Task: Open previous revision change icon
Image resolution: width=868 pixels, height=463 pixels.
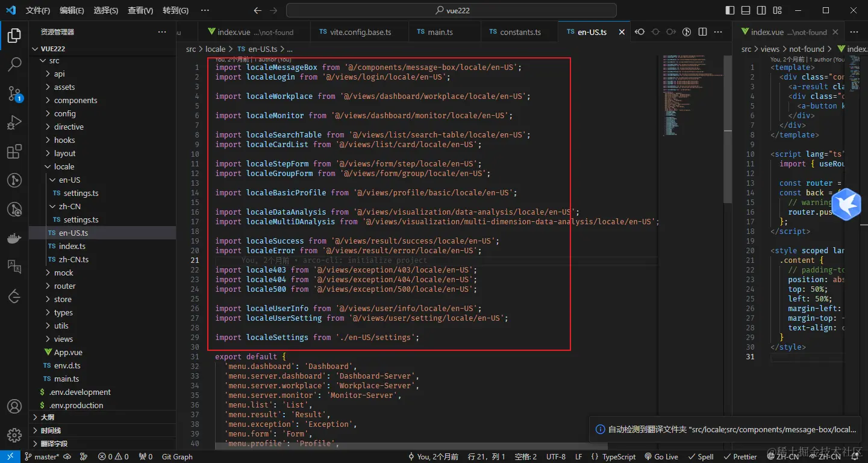Action: (640, 32)
